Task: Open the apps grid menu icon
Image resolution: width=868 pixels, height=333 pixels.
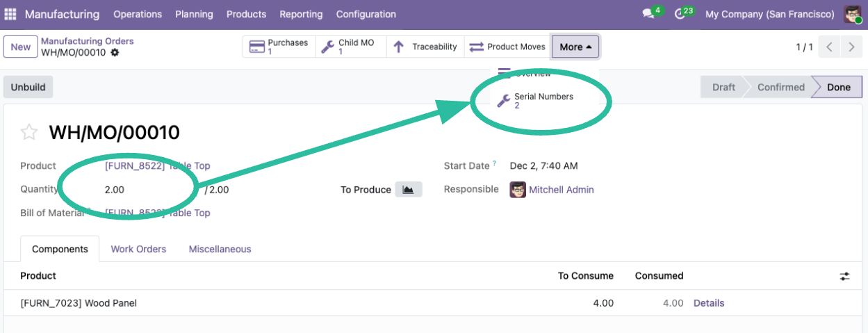Action: [x=10, y=14]
